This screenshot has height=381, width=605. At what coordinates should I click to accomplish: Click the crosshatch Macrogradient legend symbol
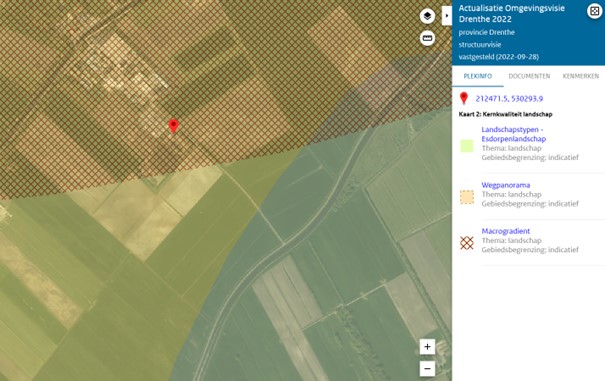point(467,243)
